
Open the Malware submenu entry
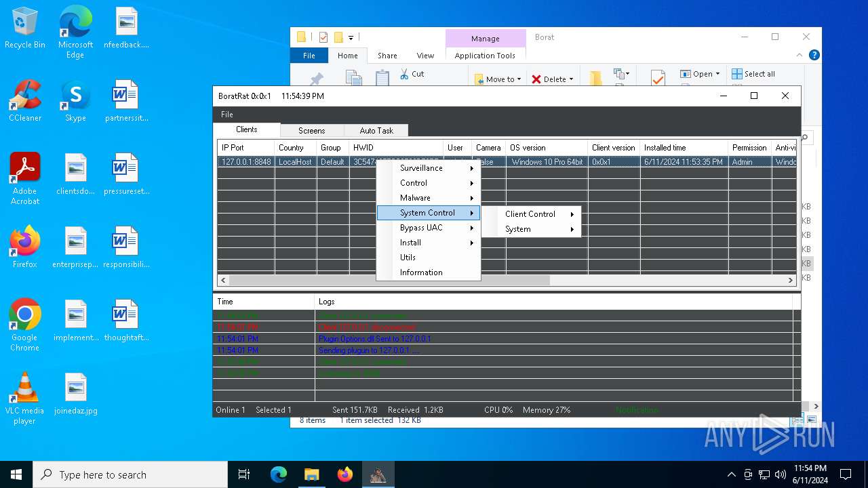(x=429, y=198)
